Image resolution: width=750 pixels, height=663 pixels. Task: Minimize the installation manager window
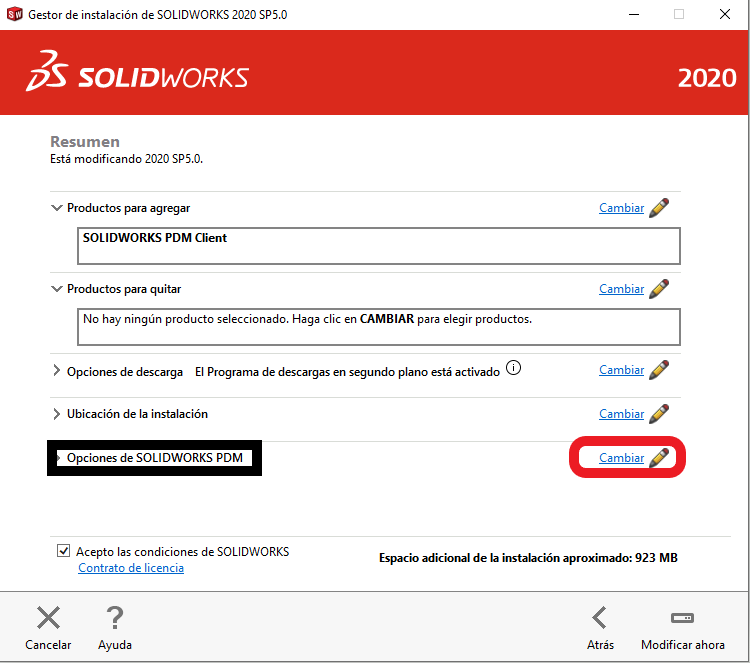(634, 14)
